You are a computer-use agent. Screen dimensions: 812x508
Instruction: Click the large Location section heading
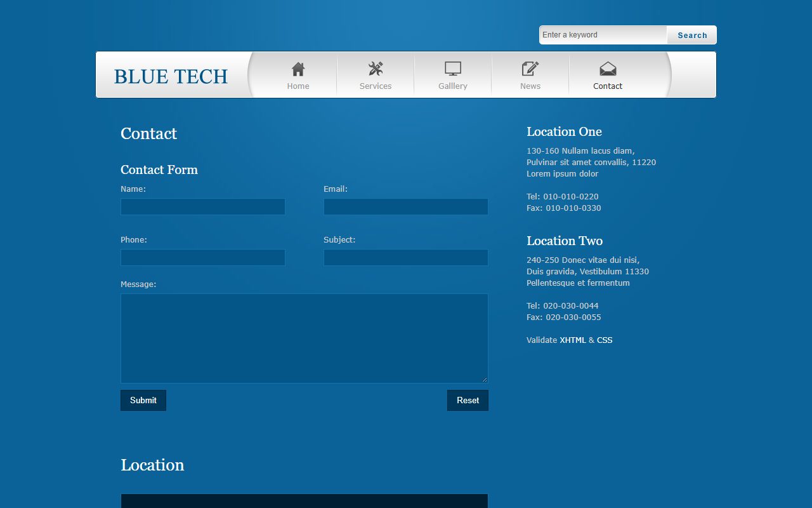(x=152, y=465)
